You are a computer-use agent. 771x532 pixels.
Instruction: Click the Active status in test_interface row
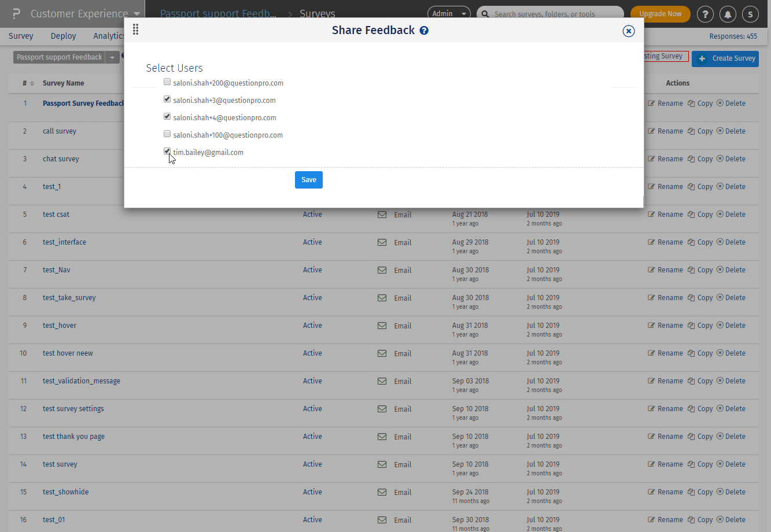tap(312, 242)
